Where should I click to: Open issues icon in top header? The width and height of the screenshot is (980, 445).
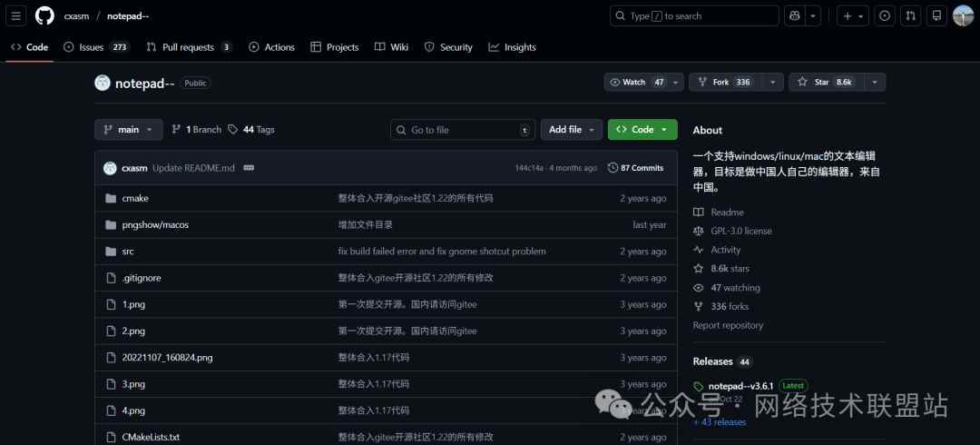885,16
